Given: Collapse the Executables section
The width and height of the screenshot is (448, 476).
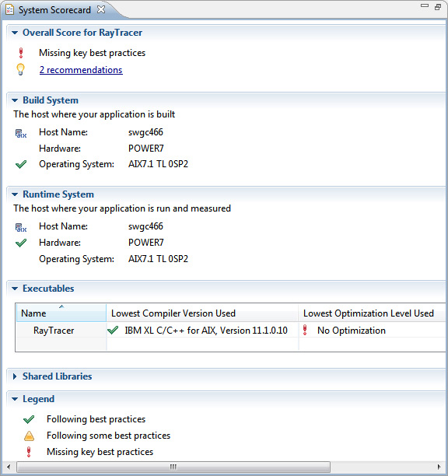Looking at the screenshot, I should [15, 289].
